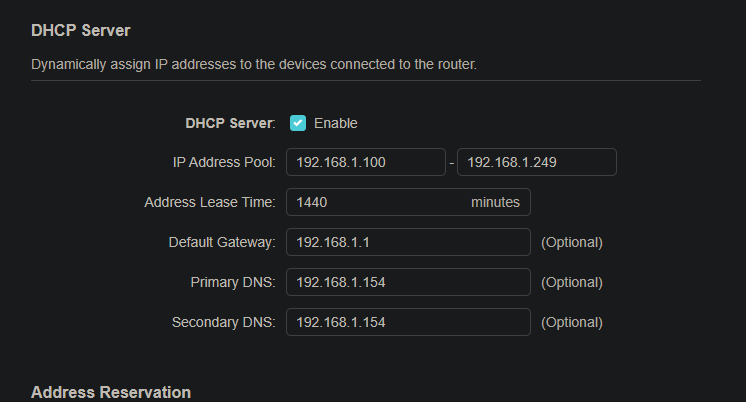
Task: Click the (Optional) note next to Secondary DNS
Action: tap(572, 322)
